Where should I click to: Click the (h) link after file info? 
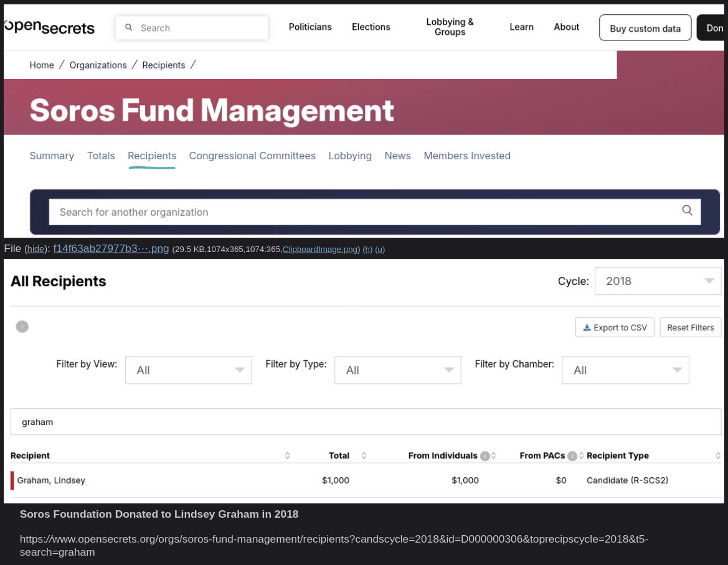[367, 249]
